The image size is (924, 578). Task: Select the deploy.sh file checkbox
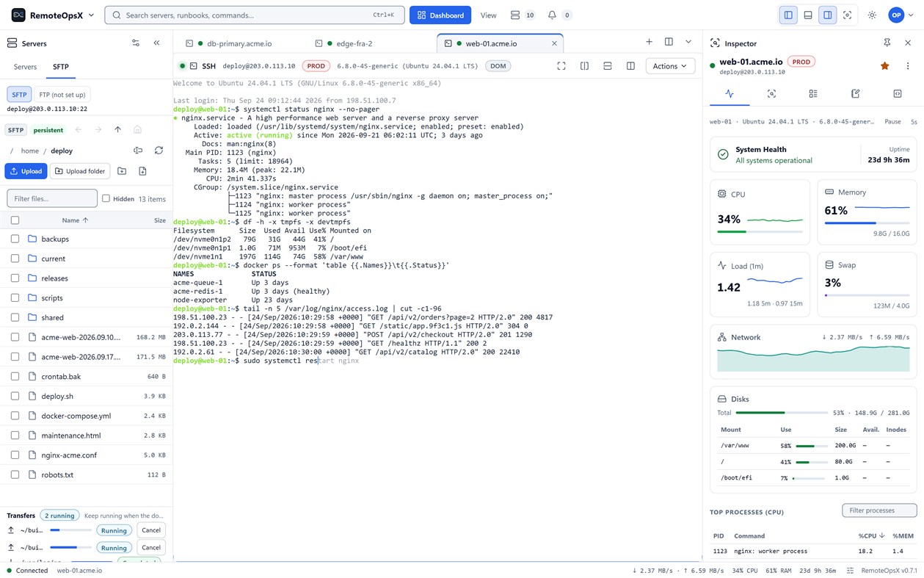tap(15, 396)
